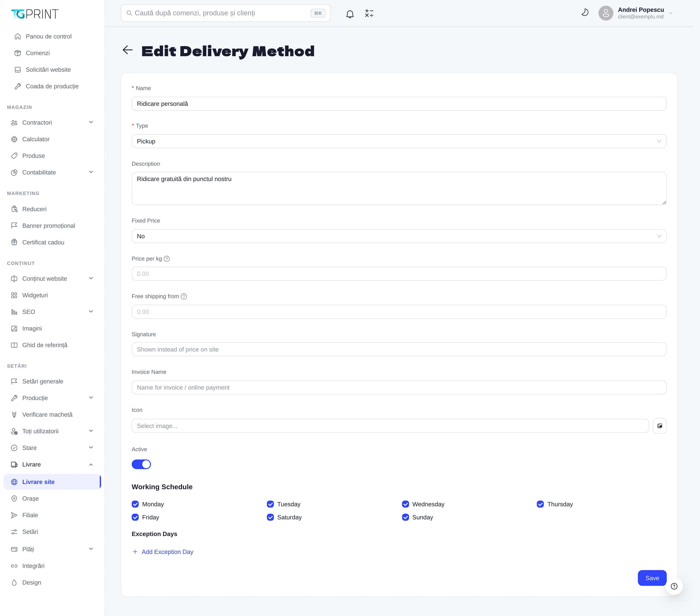Expand the Contabilitate submenu chevron
700x616 pixels.
[91, 172]
